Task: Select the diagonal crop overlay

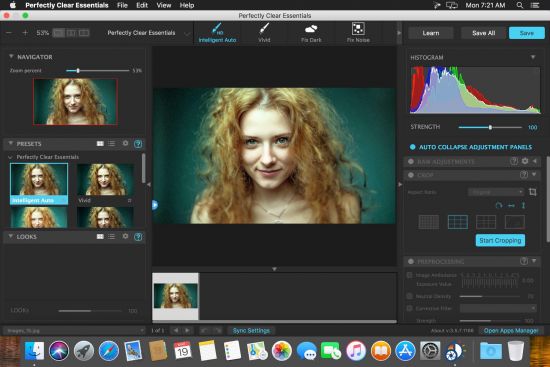Action: [515, 222]
